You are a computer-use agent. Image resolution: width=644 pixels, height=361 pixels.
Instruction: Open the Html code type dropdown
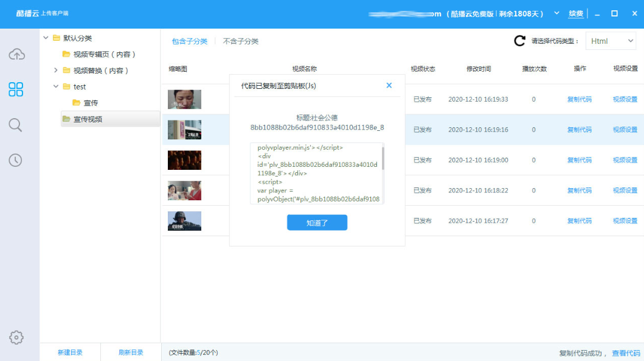point(611,41)
